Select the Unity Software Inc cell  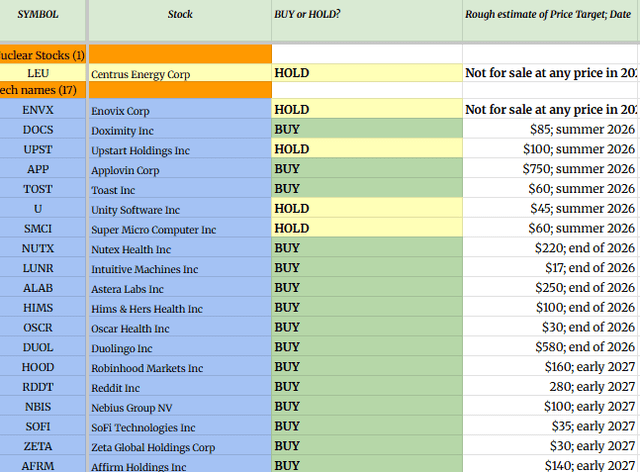180,208
